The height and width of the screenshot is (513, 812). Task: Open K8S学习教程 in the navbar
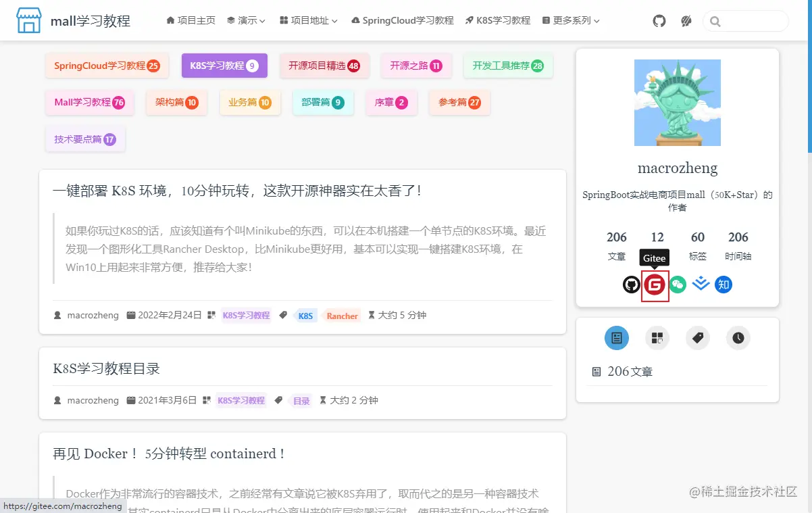(x=498, y=21)
